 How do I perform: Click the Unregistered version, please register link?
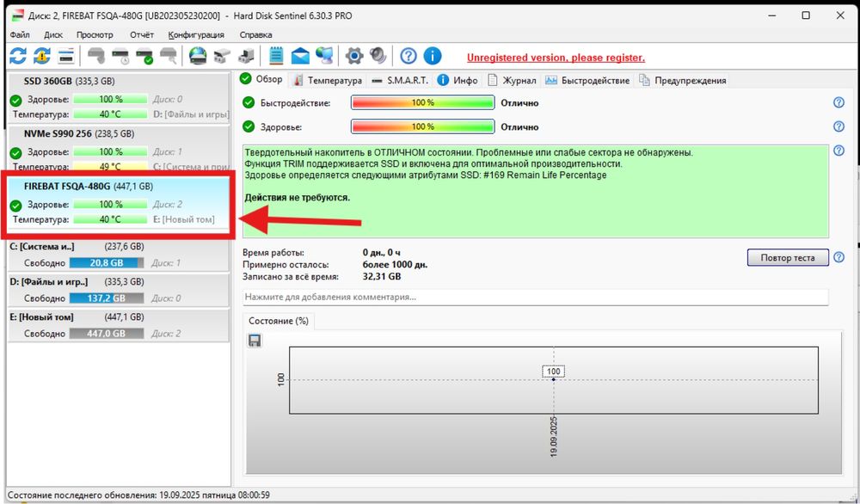(556, 58)
